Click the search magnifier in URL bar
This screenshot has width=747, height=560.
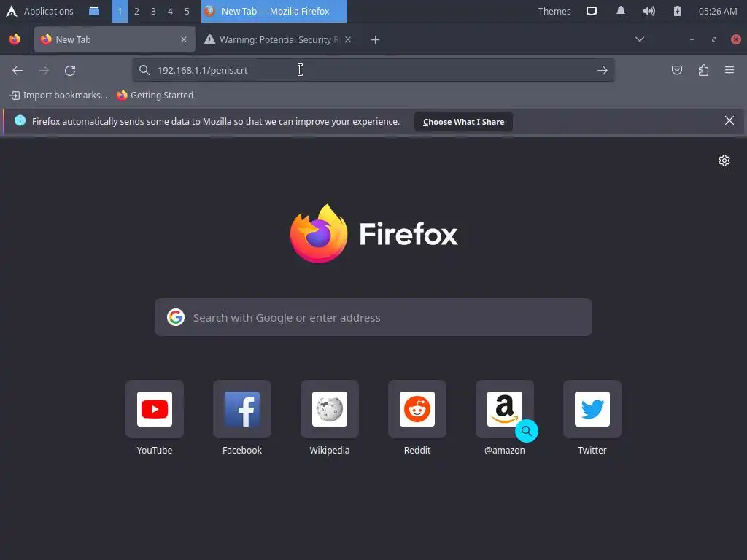pos(144,71)
